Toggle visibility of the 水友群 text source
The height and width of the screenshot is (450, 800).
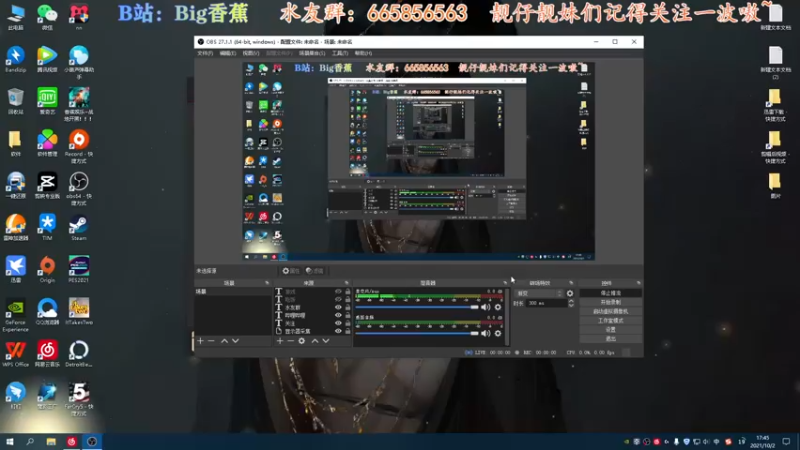338,308
